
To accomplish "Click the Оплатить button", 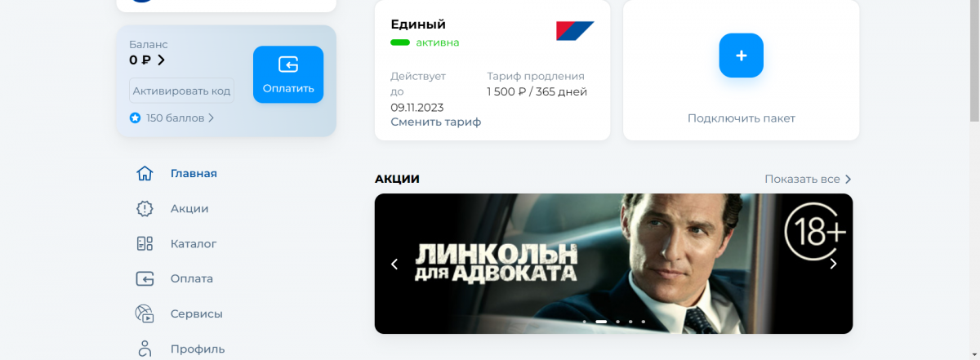I will [x=288, y=74].
